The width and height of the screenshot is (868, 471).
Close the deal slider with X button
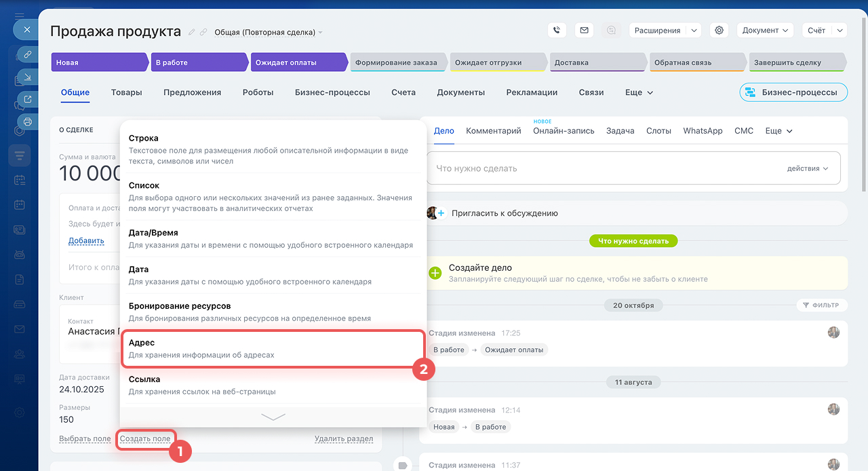26,31
